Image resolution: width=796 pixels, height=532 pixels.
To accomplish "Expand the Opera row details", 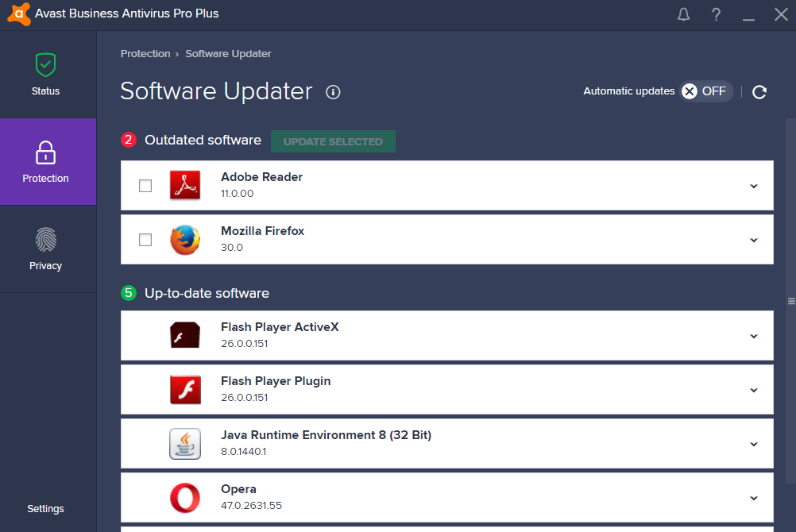I will click(754, 498).
